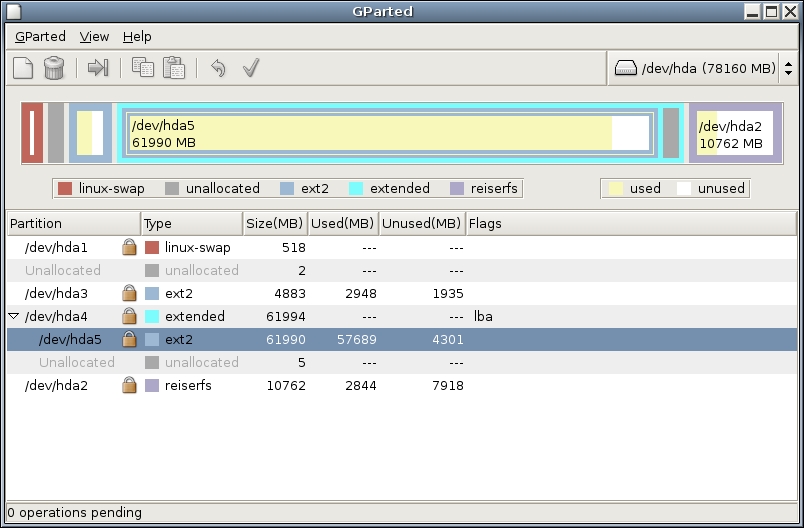This screenshot has height=528, width=804.
Task: Sort by Unused(MB) column header
Action: pyautogui.click(x=423, y=224)
